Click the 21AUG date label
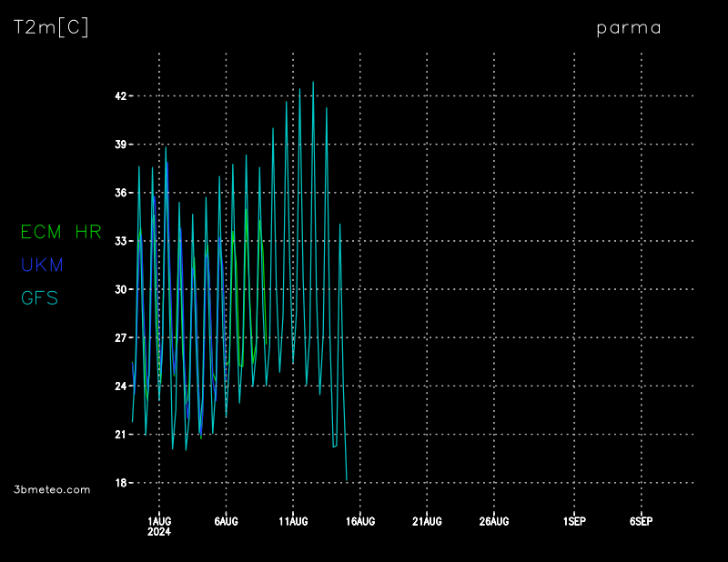 click(427, 521)
